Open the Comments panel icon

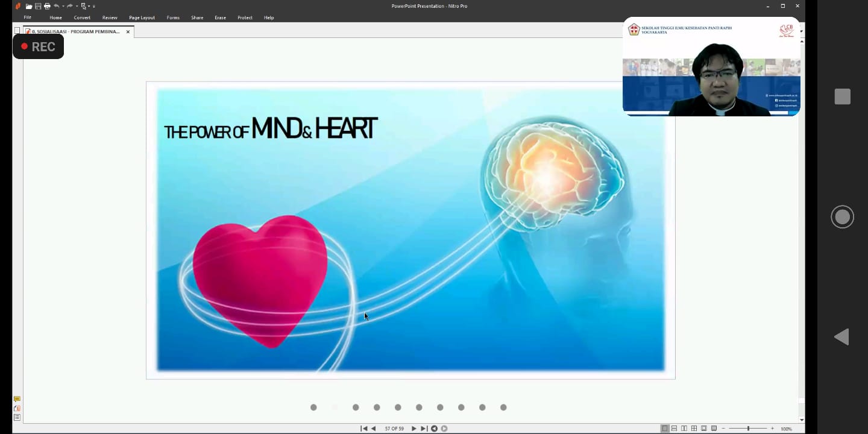pos(17,399)
